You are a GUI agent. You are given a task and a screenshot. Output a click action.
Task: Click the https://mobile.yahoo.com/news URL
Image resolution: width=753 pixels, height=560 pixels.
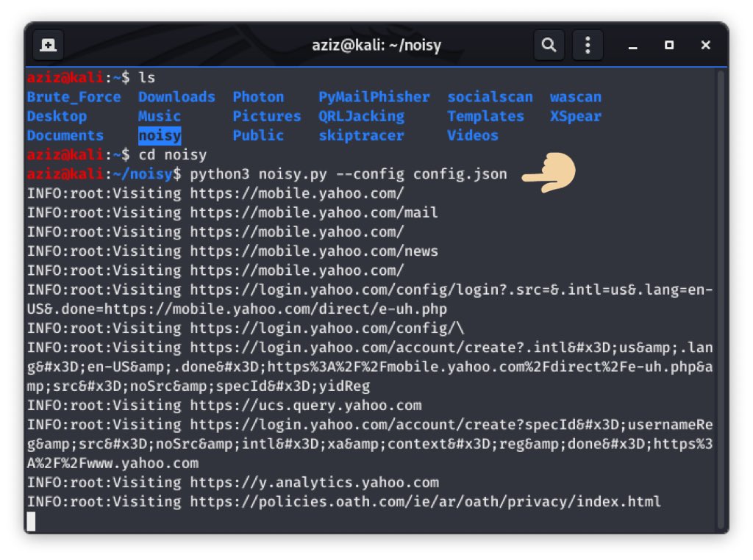(313, 251)
